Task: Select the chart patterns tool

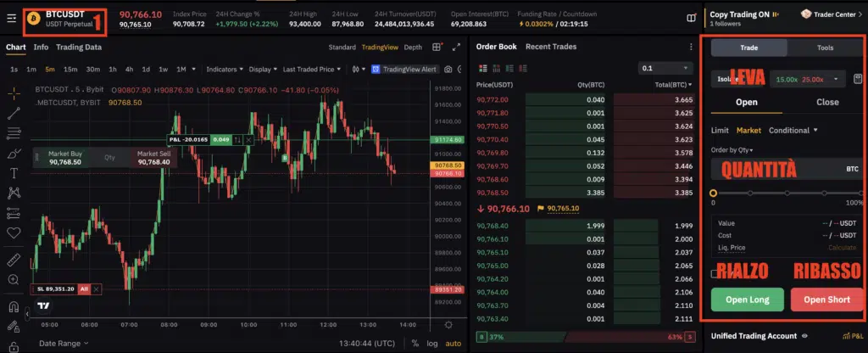Action: (14, 193)
